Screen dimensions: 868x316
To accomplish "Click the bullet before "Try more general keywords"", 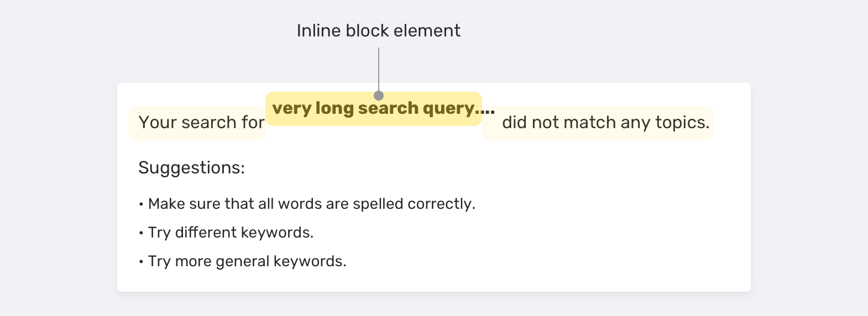I will pyautogui.click(x=141, y=262).
